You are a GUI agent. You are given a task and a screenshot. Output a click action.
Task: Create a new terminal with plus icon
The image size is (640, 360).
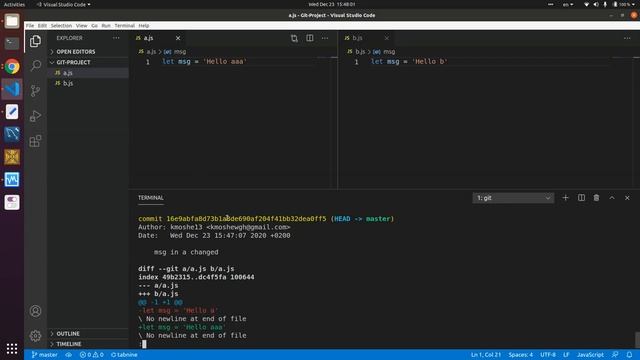click(565, 198)
